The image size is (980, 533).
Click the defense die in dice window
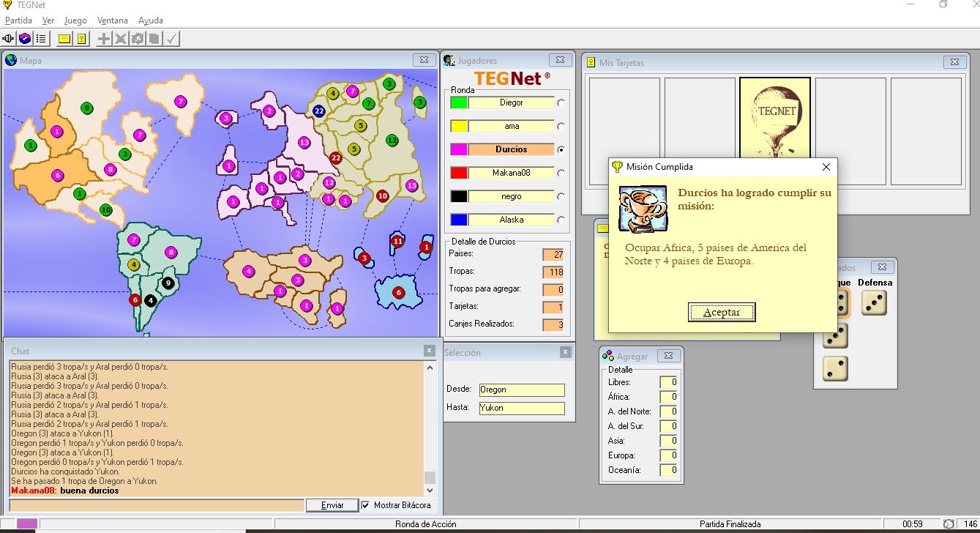click(x=874, y=302)
